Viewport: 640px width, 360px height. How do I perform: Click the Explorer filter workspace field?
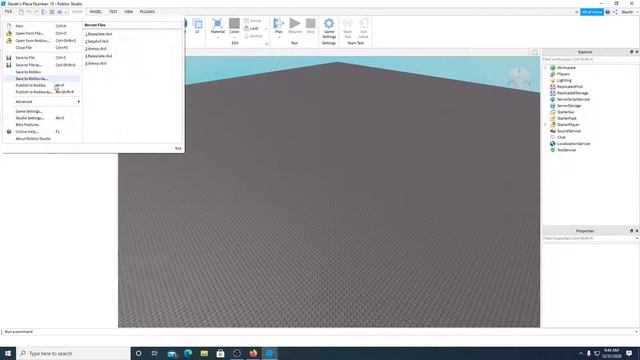(590, 60)
